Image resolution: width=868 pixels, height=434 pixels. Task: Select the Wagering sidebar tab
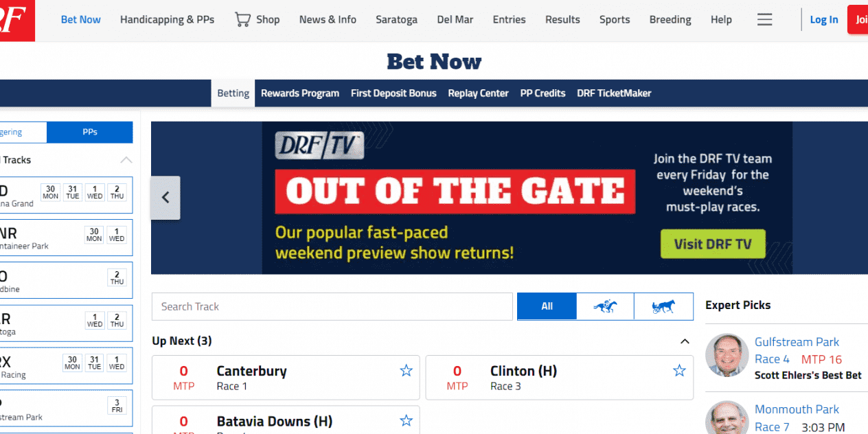23,133
